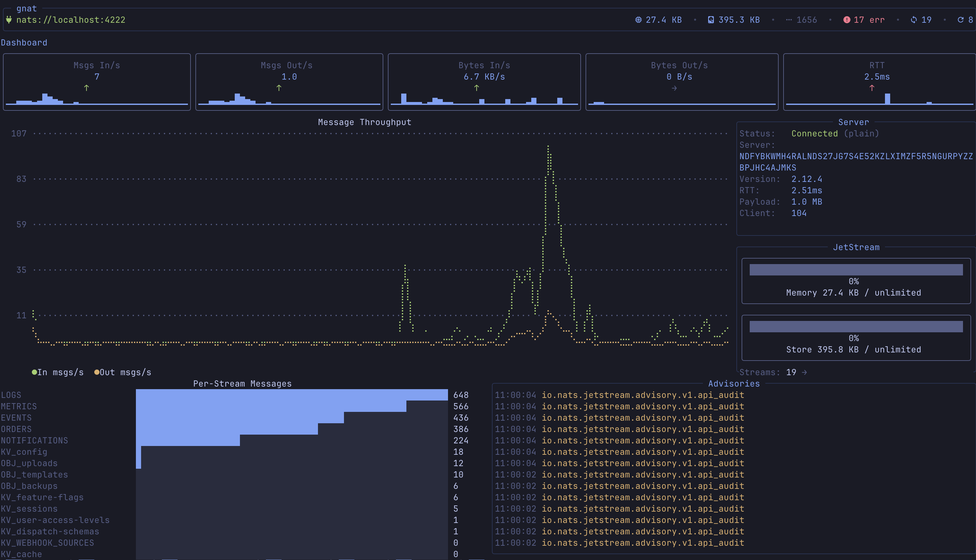Click the disk storage icon showing 395.3 KB

(x=710, y=19)
